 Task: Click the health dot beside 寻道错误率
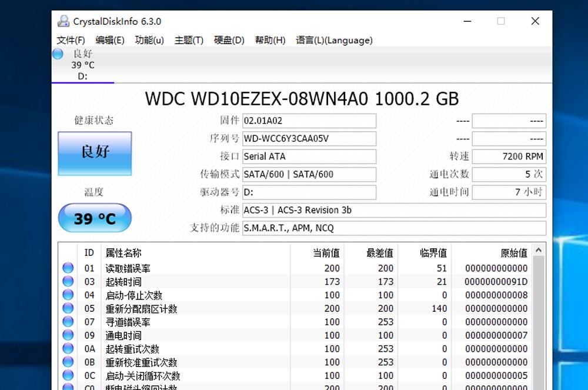68,322
